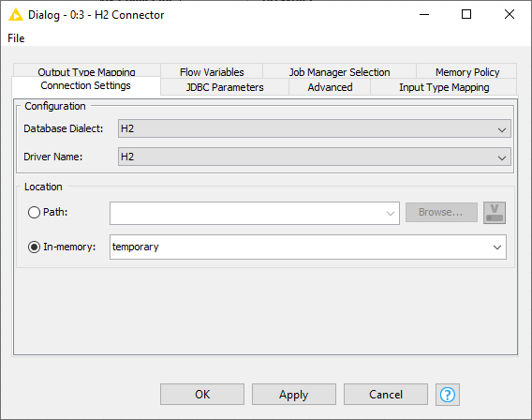Click the Driver Name label
Viewport: 532px width, 420px height.
point(53,157)
